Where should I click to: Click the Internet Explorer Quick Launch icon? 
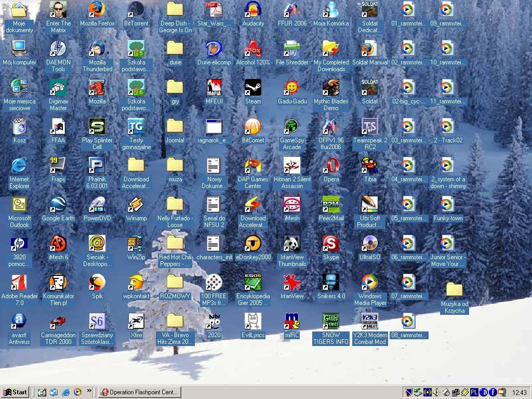(x=65, y=392)
